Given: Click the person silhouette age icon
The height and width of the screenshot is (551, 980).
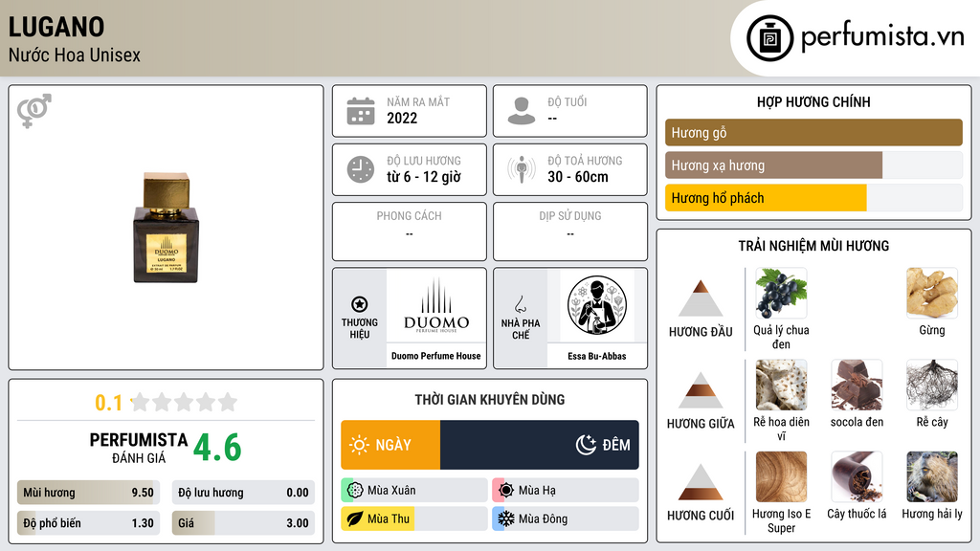Looking at the screenshot, I should pos(522,111).
